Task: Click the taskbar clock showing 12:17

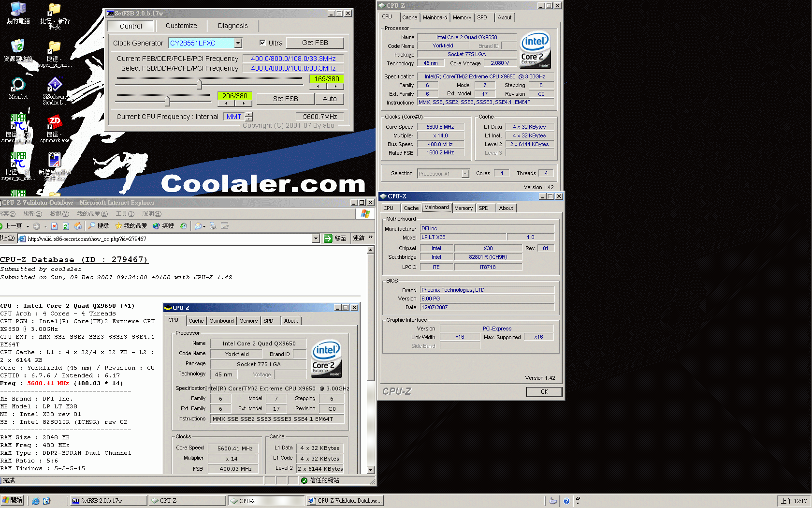Action: (x=794, y=501)
